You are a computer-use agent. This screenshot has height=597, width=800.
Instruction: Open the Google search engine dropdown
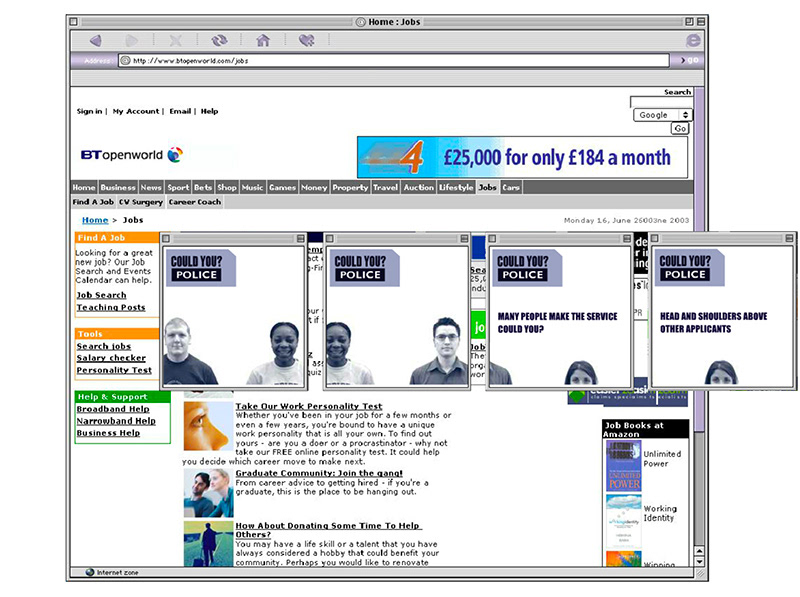pos(662,115)
